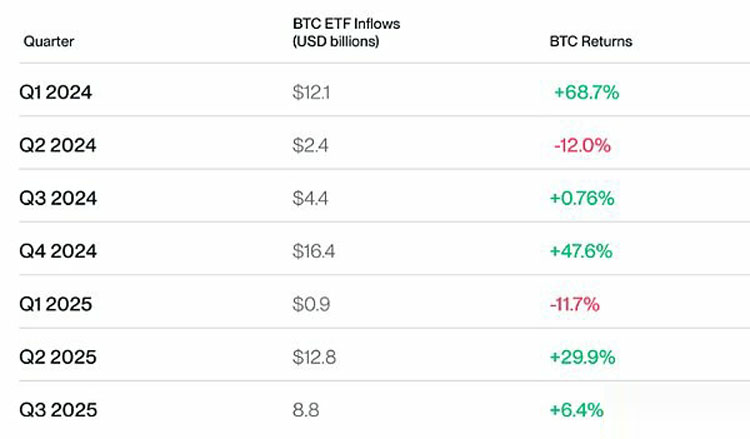Click the +29.9% return value

(582, 357)
